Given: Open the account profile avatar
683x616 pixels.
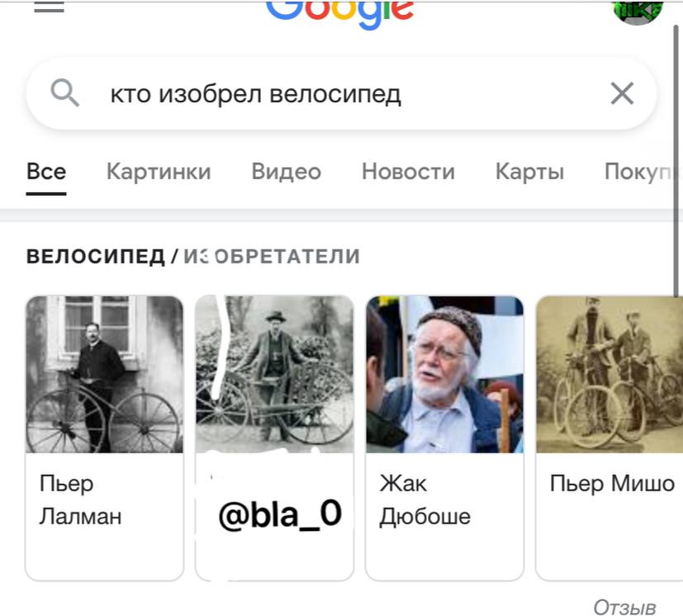Looking at the screenshot, I should pyautogui.click(x=638, y=11).
